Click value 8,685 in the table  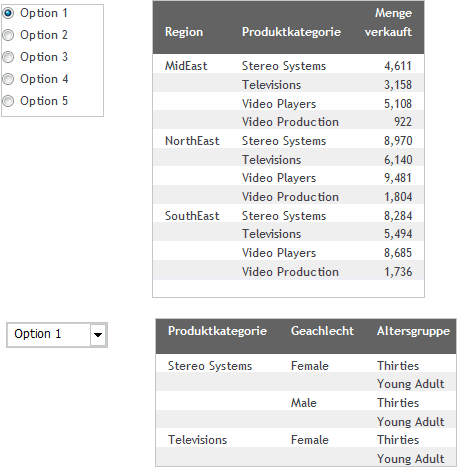(x=398, y=253)
